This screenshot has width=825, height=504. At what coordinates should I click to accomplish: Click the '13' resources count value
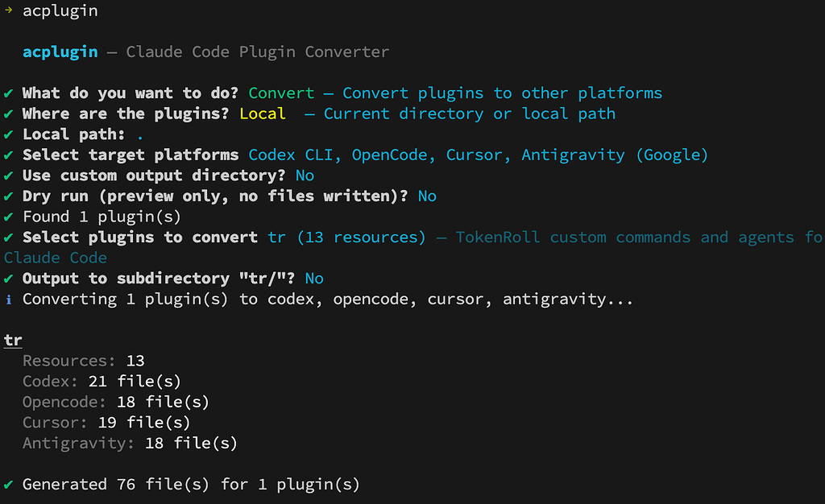[x=135, y=361]
